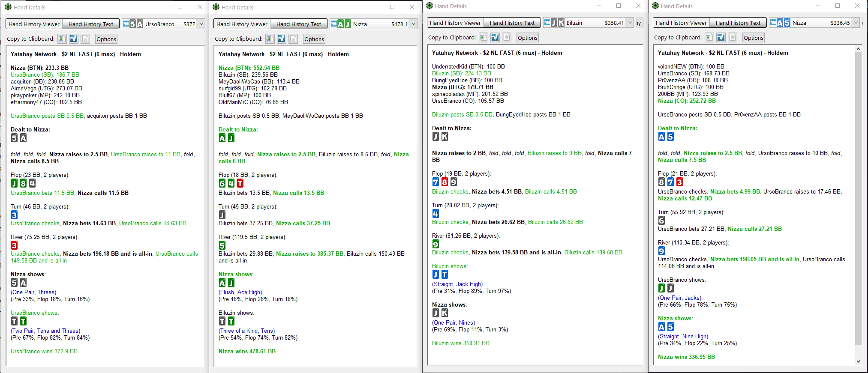
Task: Copy hand in forum format in Nizza $336.45 window
Action: (721, 38)
